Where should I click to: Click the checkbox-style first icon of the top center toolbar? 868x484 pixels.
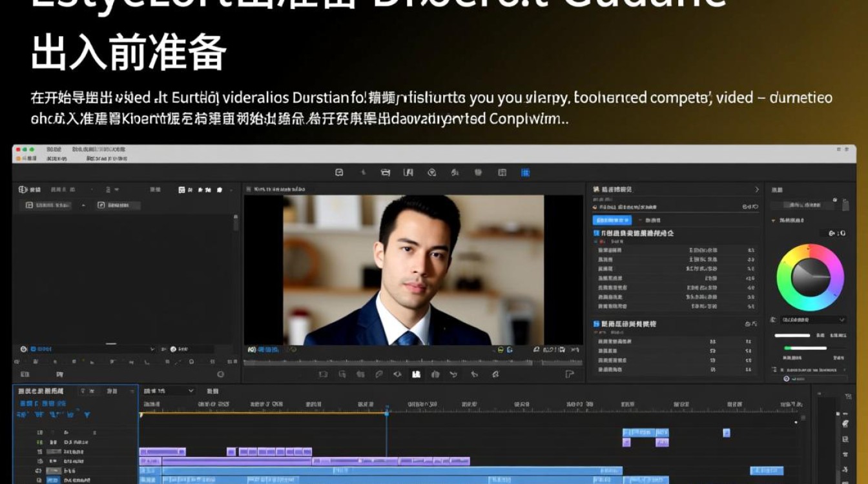point(339,172)
